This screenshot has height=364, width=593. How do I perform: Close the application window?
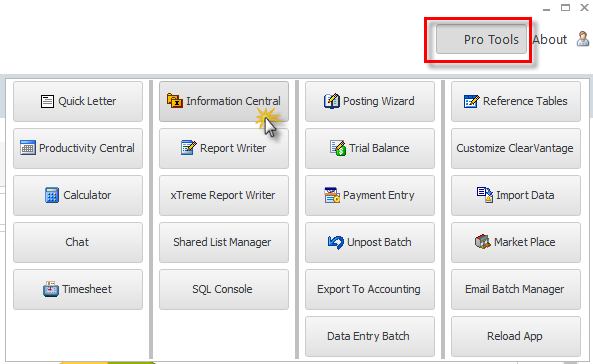584,8
